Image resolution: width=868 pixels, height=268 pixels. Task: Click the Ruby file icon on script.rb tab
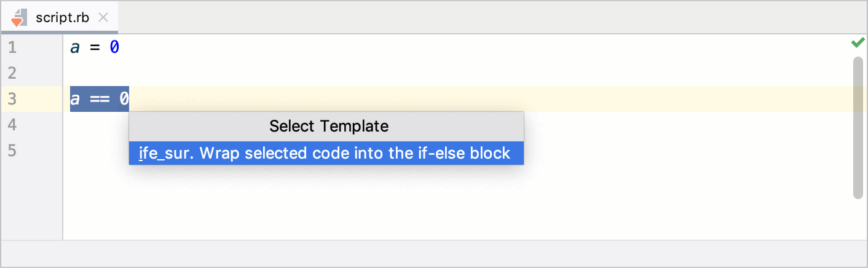tap(19, 18)
